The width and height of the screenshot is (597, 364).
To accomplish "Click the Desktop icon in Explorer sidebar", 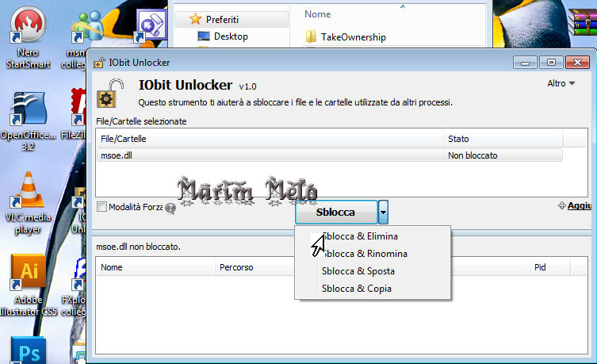I will [204, 36].
